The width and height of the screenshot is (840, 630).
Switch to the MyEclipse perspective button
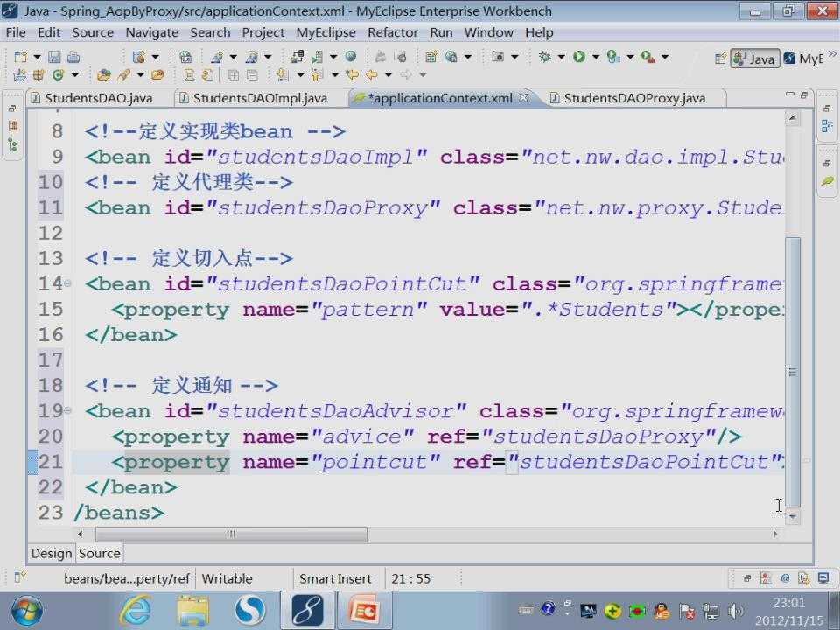[x=803, y=59]
